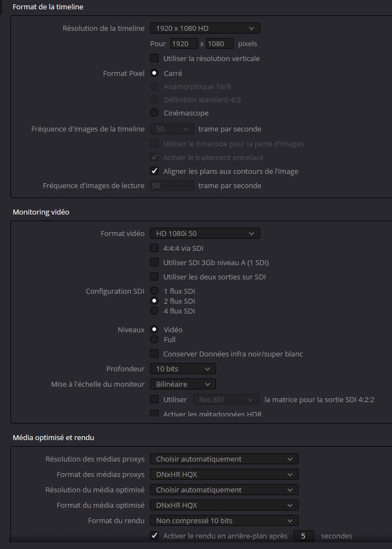392x549 pixels.
Task: Open Résolution du média optimisé dropdown
Action: (224, 490)
